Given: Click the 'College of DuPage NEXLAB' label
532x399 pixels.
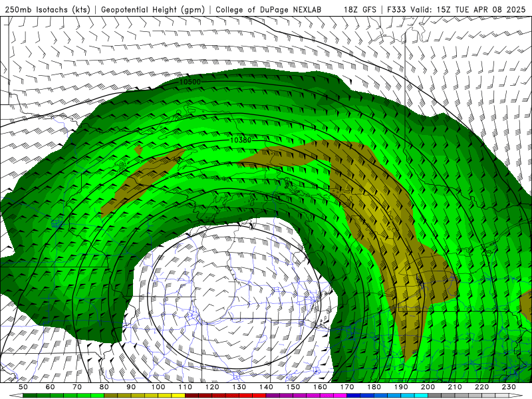Looking at the screenshot, I should (x=268, y=9).
